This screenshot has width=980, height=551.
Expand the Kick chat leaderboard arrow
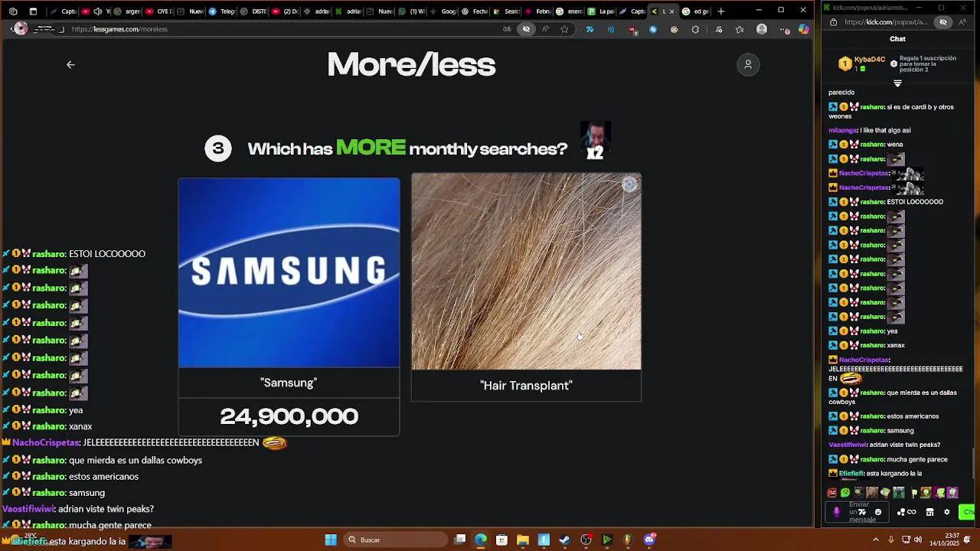click(897, 83)
